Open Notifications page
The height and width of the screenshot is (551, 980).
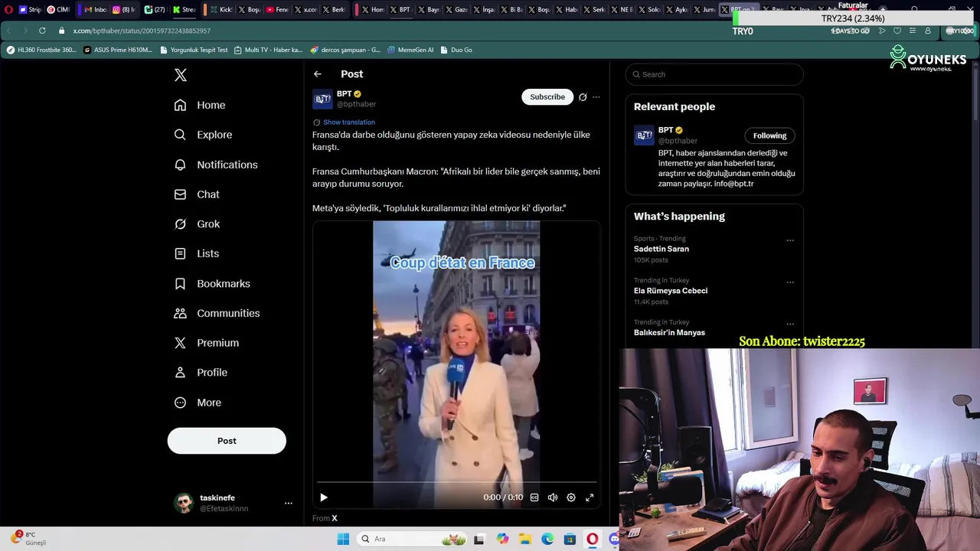pos(216,165)
